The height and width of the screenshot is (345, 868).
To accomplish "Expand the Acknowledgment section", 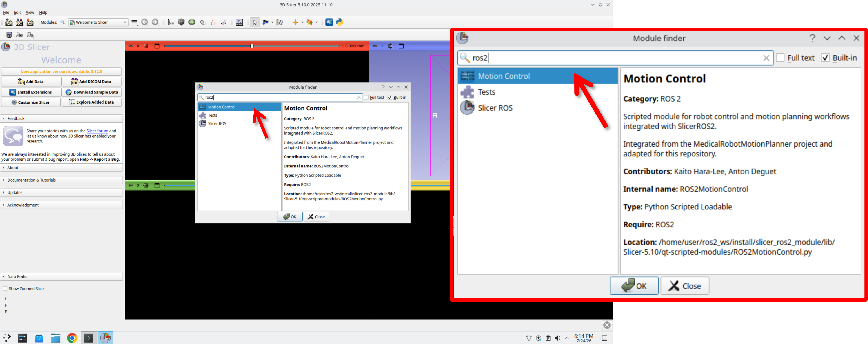I will pyautogui.click(x=62, y=205).
